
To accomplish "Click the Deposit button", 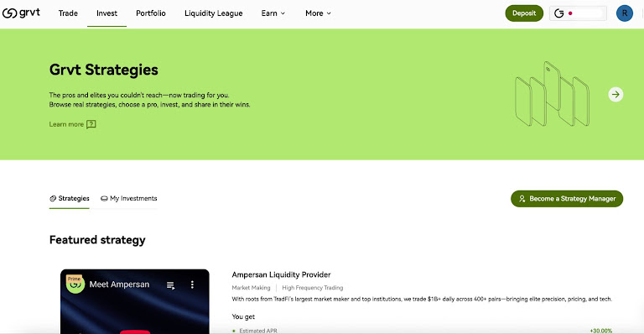I will (524, 13).
